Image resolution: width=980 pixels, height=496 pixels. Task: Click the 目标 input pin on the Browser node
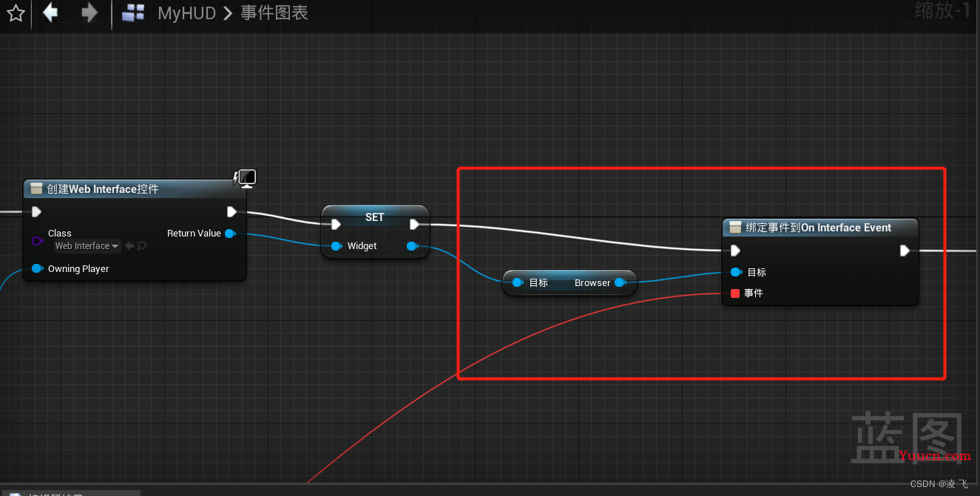point(518,282)
